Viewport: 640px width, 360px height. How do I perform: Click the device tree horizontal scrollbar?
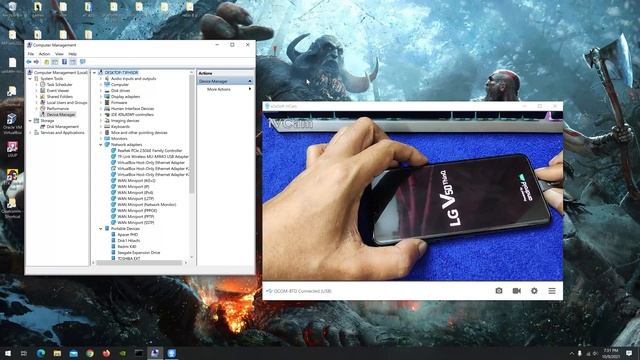click(x=139, y=262)
